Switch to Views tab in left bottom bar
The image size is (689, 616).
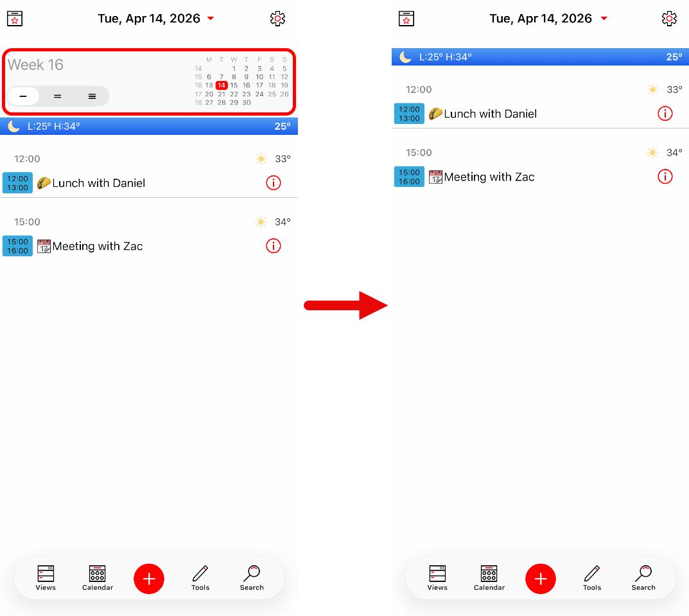46,578
